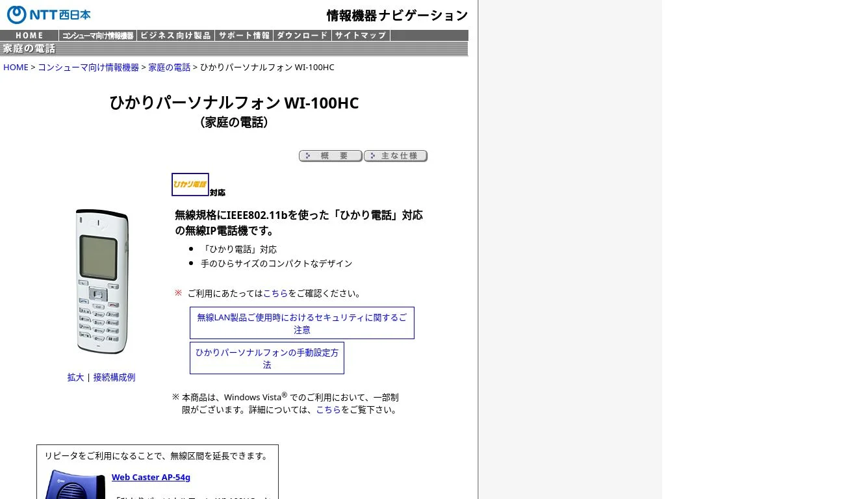
Task: Click the blue Web Caster AP-54g product image
Action: pyautogui.click(x=75, y=485)
